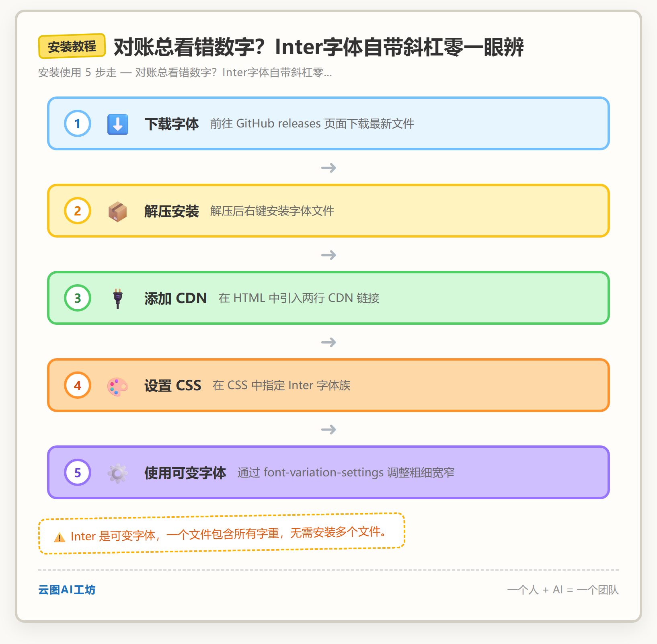The height and width of the screenshot is (644, 657).
Task: Click the blue download arrow icon
Action: click(x=118, y=124)
